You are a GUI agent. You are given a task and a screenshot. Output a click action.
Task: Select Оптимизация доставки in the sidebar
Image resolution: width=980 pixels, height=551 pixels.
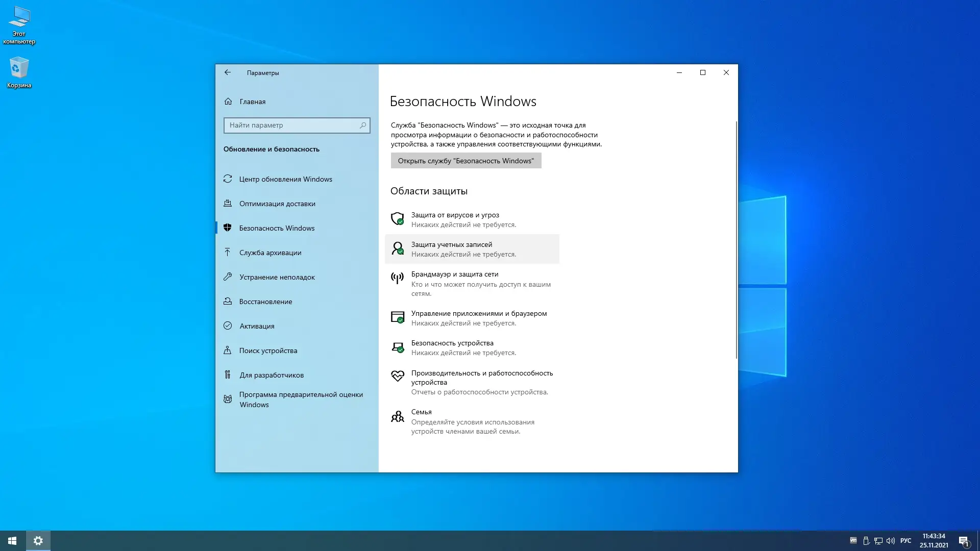277,204
